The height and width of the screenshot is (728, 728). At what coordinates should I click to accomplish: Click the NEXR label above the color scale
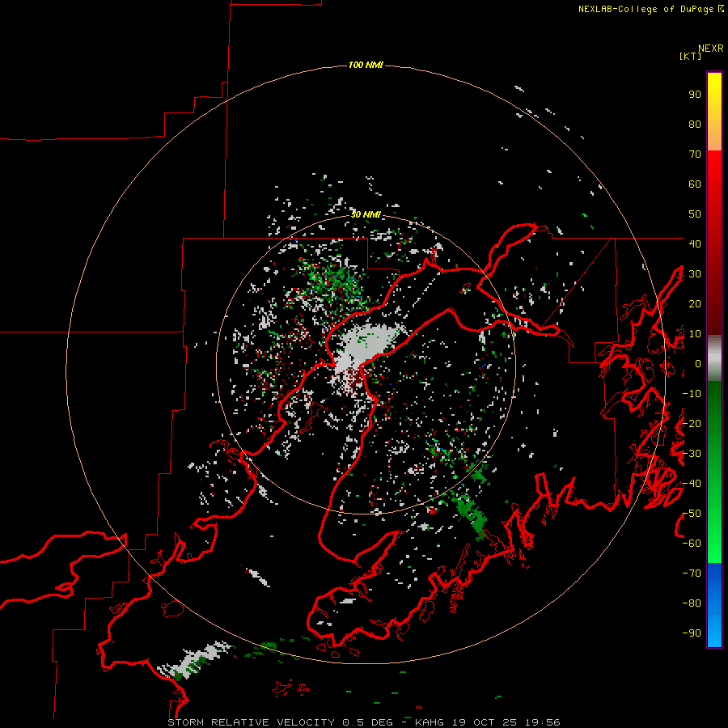(711, 49)
